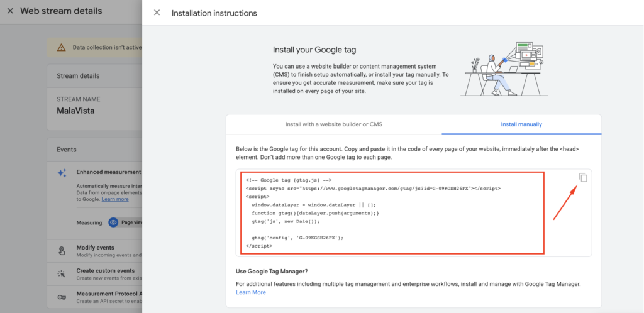Open Modify events

[x=95, y=251]
